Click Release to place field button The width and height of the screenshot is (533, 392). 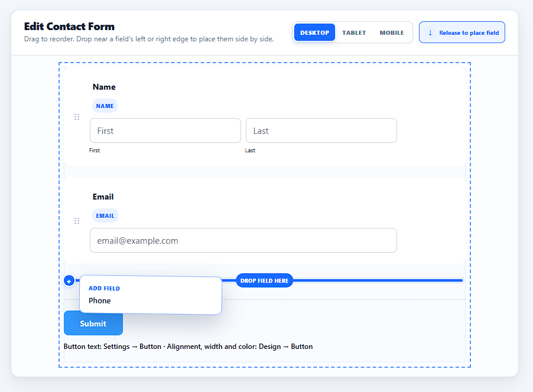461,32
